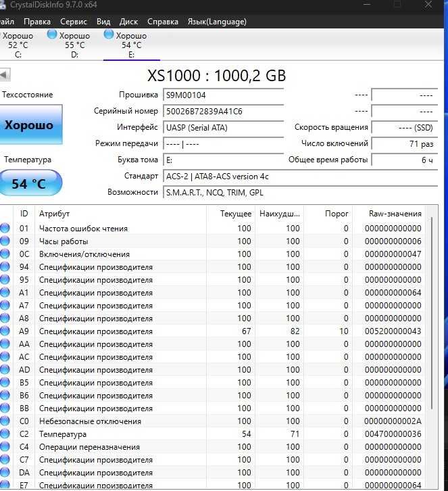Image resolution: width=448 pixels, height=491 pixels.
Task: Click the status circle for attribute 09
Action: (5, 241)
